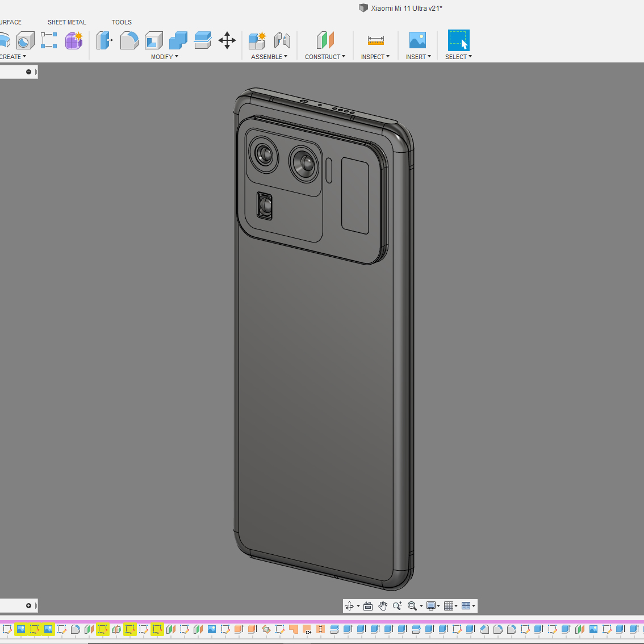Open the TOOLS tab
Image resolution: width=644 pixels, height=644 pixels.
(122, 22)
